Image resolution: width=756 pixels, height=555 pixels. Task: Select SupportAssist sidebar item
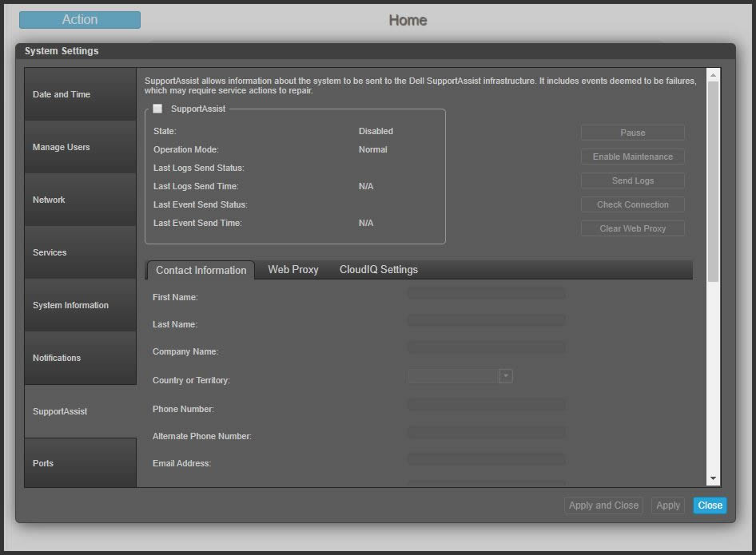80,411
